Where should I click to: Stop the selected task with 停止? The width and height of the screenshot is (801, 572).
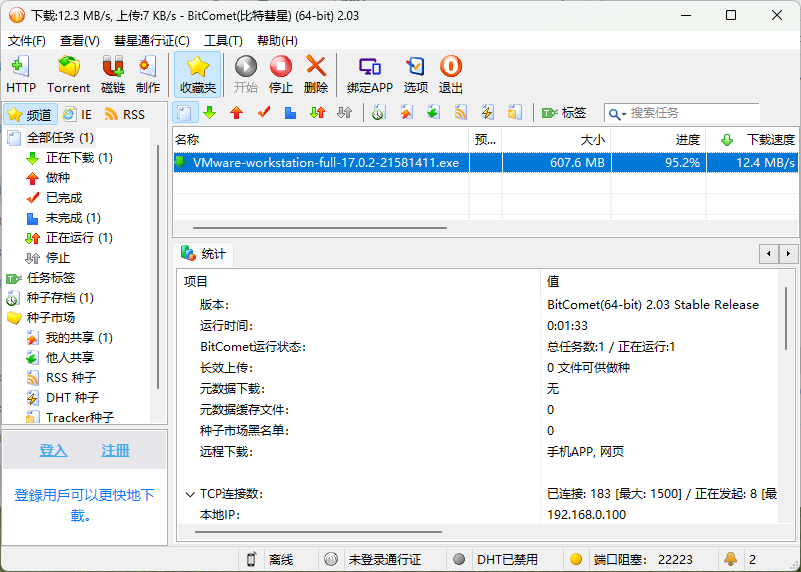[280, 74]
